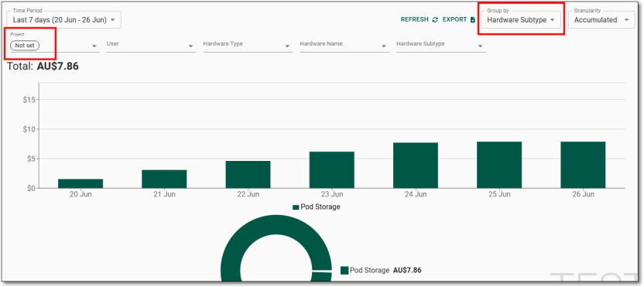Open the Time Period dropdown
Viewport: 644px width, 287px height.
pos(63,19)
